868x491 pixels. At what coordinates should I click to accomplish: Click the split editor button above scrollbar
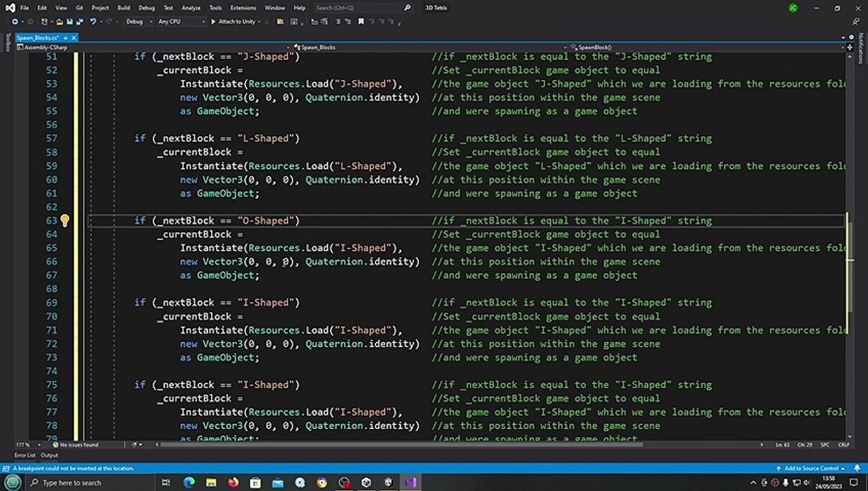click(x=850, y=48)
